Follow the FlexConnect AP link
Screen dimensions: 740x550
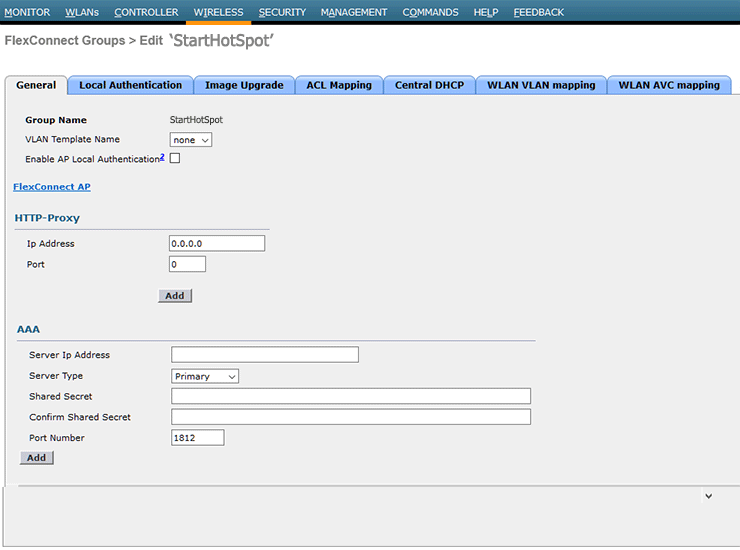pyautogui.click(x=52, y=187)
